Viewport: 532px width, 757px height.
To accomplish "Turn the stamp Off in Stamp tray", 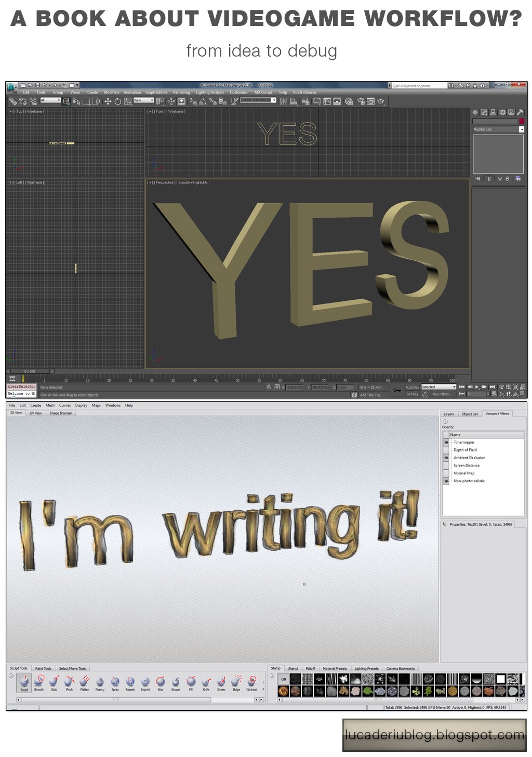I will pos(283,679).
